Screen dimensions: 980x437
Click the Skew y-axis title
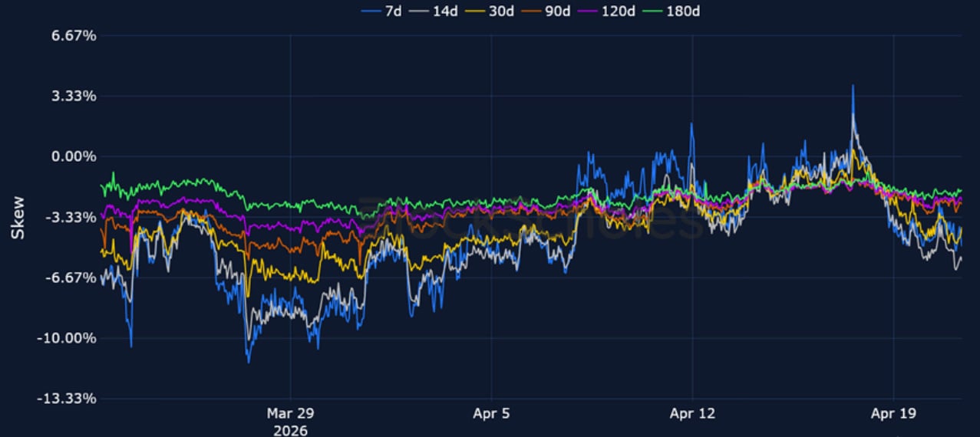tap(17, 218)
